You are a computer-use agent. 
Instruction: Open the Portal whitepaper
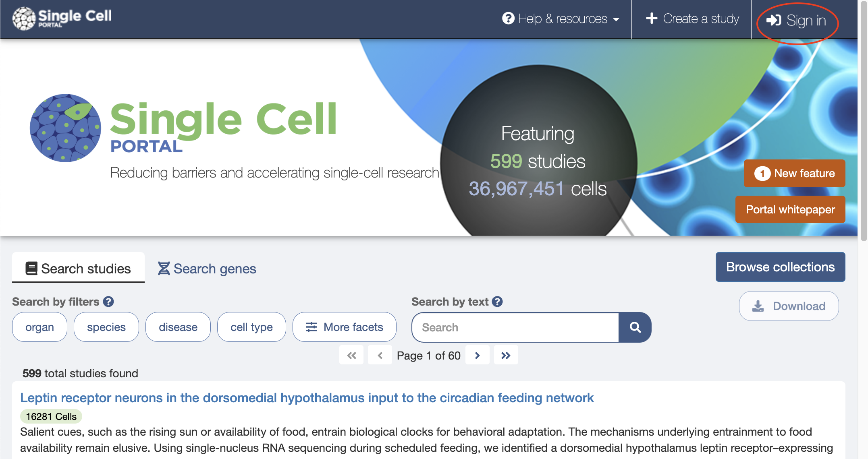(790, 209)
